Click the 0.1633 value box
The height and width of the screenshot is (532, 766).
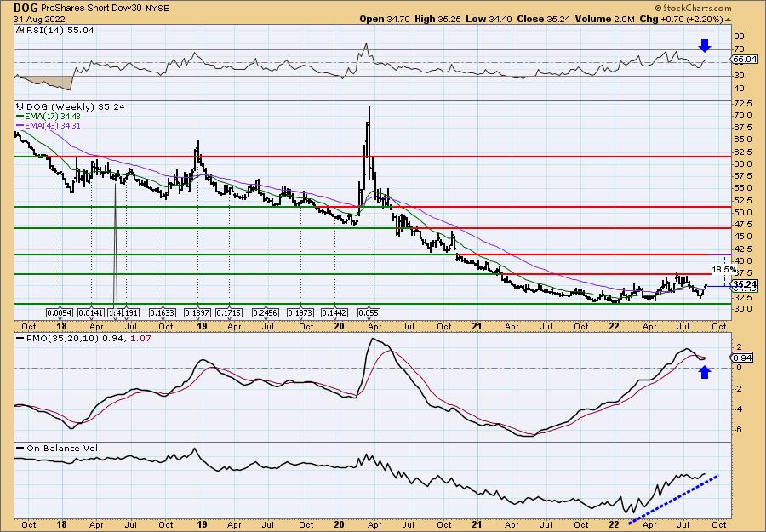(x=163, y=312)
